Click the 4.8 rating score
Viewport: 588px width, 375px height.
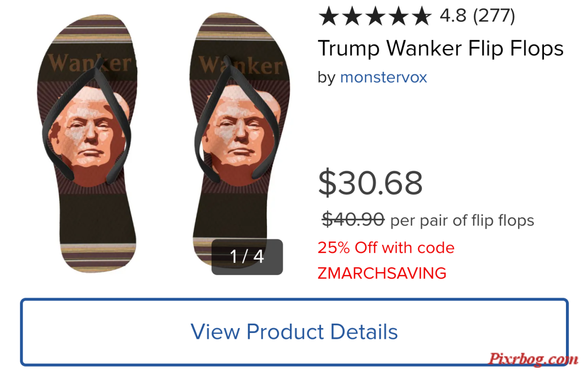pyautogui.click(x=453, y=16)
